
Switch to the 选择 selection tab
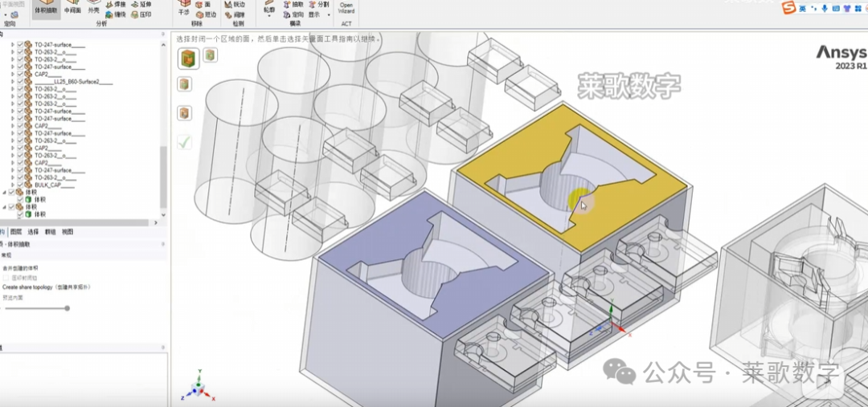click(33, 232)
